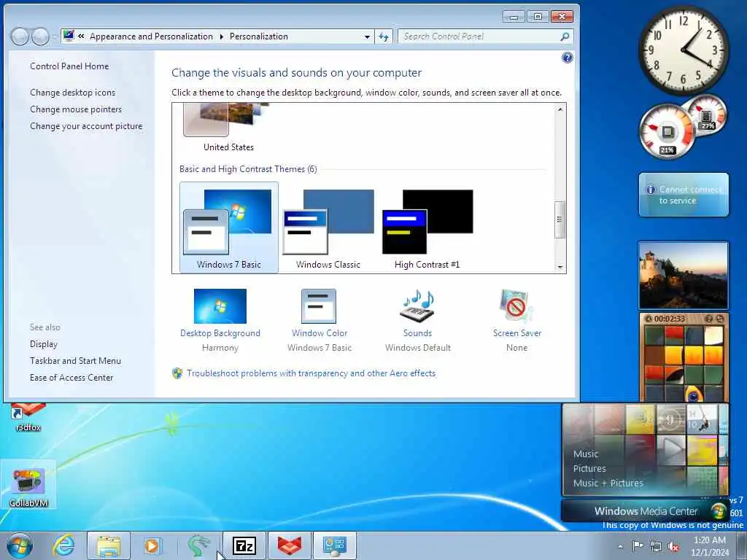Open the Sounds icon
The image size is (747, 560).
point(418,306)
